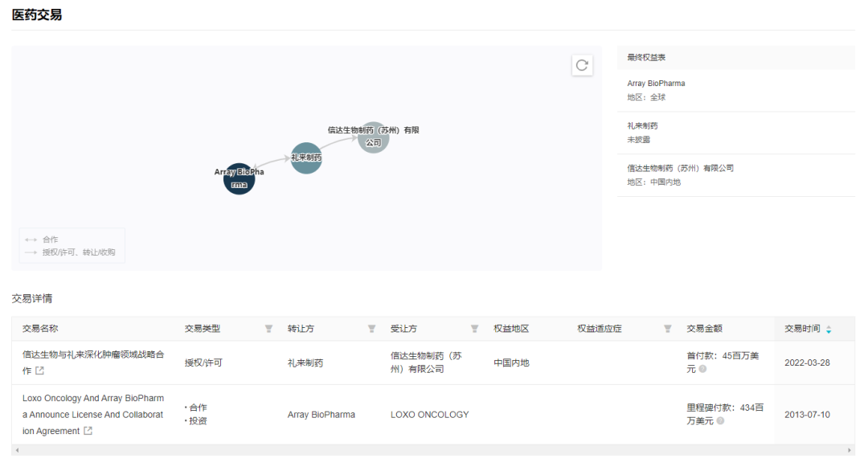
Task: Open 信达生物与礼来深化肿瘤领域战略合作 deal link
Action: [x=92, y=355]
